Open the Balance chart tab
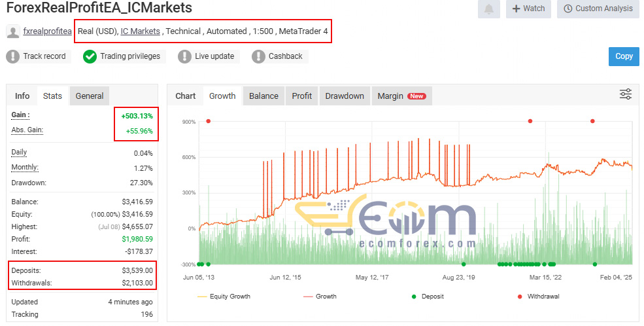Screen dimensions: 644x326 pos(263,96)
